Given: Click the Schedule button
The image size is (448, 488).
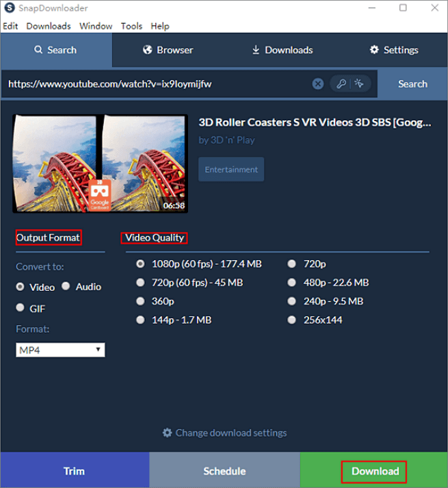Looking at the screenshot, I should click(x=224, y=471).
